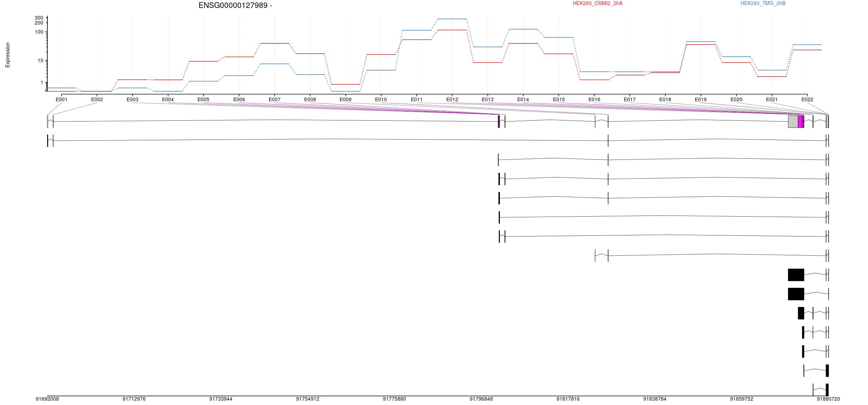
Task: Click genomic coordinate 91796848
Action: 481,399
